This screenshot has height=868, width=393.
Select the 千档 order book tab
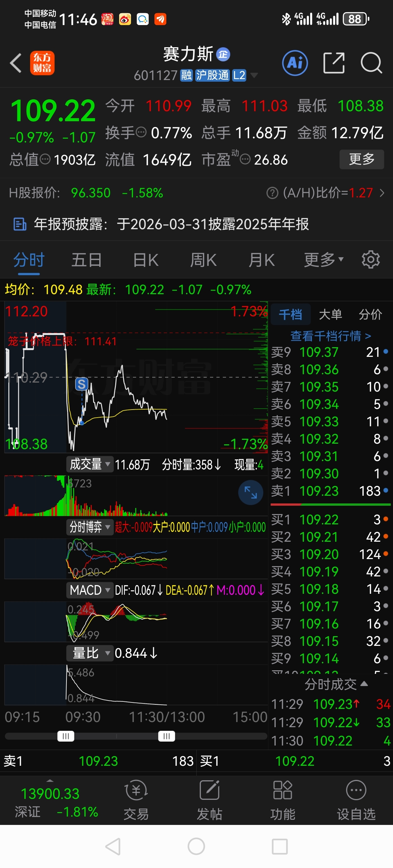(x=290, y=314)
